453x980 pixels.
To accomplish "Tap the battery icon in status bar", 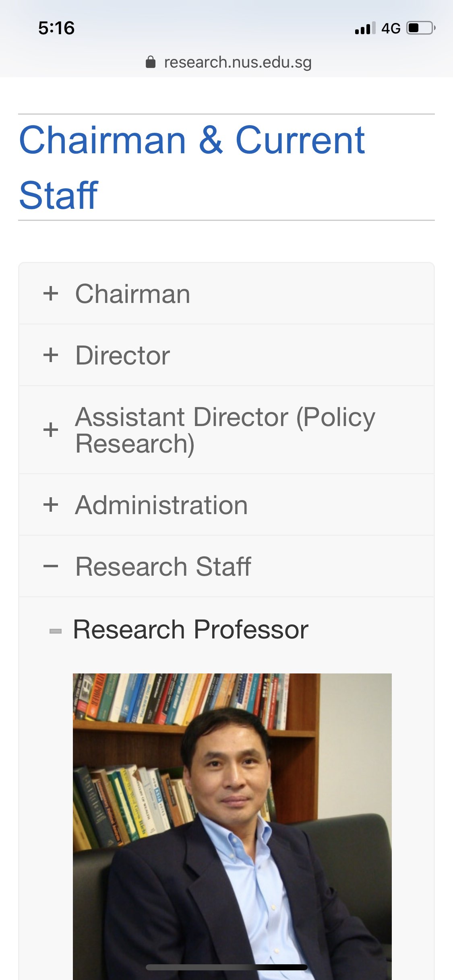I will click(x=421, y=28).
